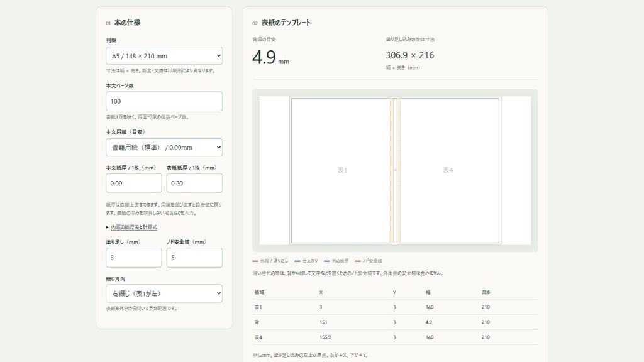Open the 本文用紙 paper type dropdown
The height and width of the screenshot is (362, 644).
point(164,147)
